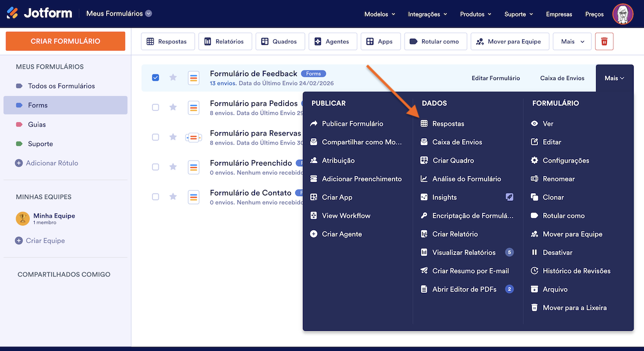Open the Modelos navigation dropdown
This screenshot has width=644, height=351.
(380, 14)
